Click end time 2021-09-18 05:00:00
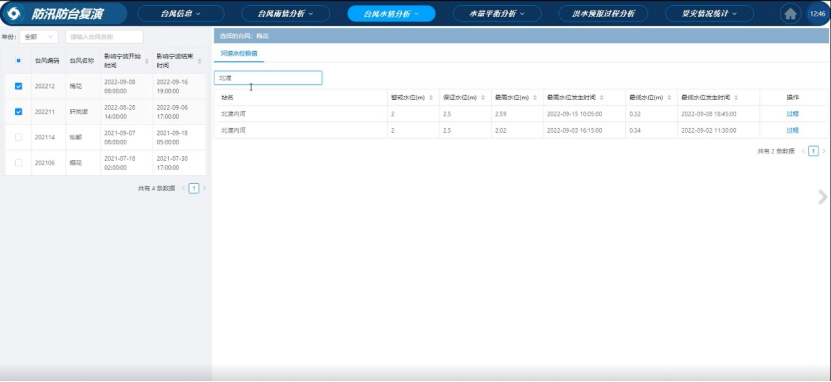The width and height of the screenshot is (831, 382). (172, 137)
